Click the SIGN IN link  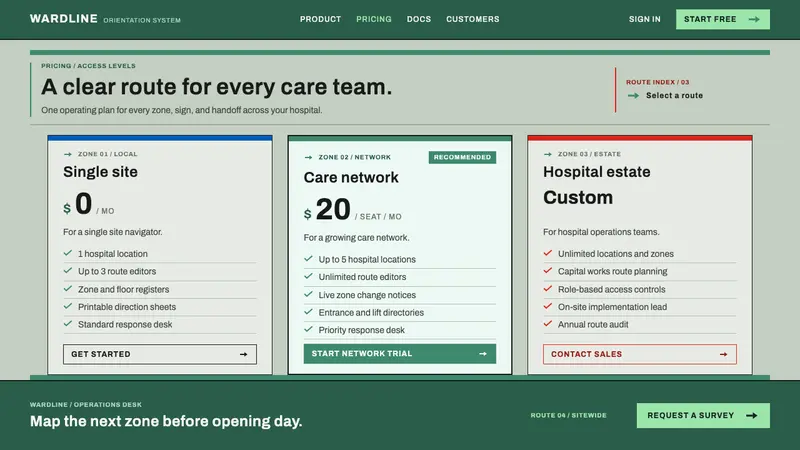pyautogui.click(x=644, y=19)
